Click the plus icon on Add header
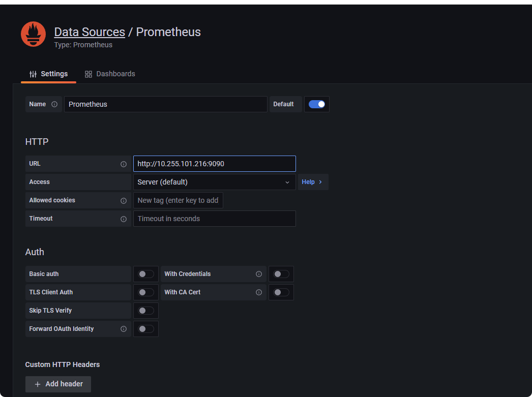Viewport: 532px width, 397px height. coord(38,384)
